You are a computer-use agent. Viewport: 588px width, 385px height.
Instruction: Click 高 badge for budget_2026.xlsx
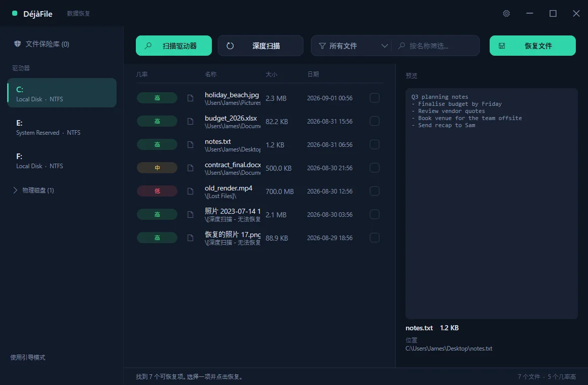coord(157,121)
